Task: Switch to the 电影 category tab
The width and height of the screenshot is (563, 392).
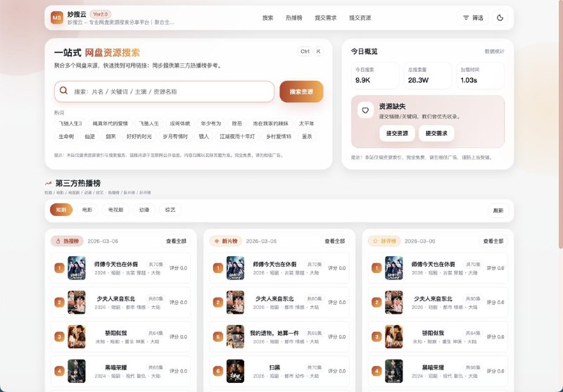Action: pyautogui.click(x=87, y=210)
